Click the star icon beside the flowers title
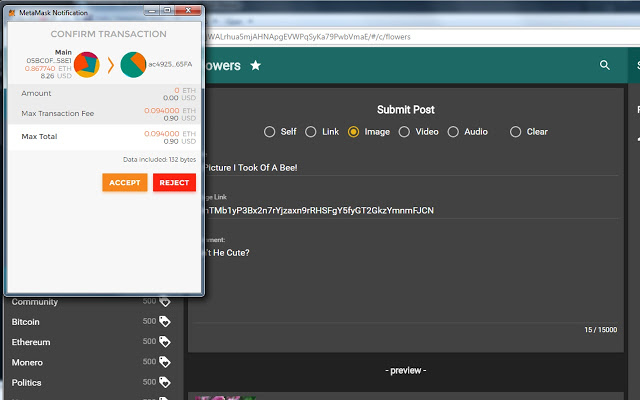640x400 pixels. tap(255, 65)
